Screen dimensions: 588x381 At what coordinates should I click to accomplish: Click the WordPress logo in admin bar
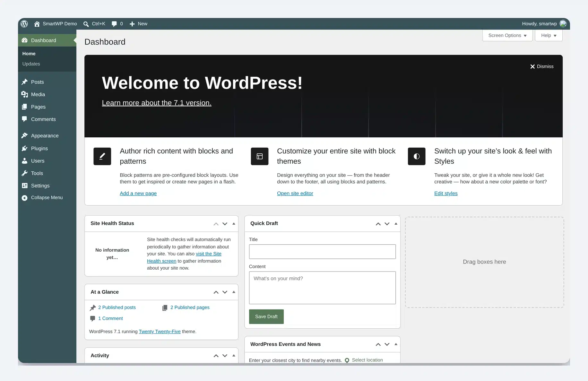click(x=24, y=24)
